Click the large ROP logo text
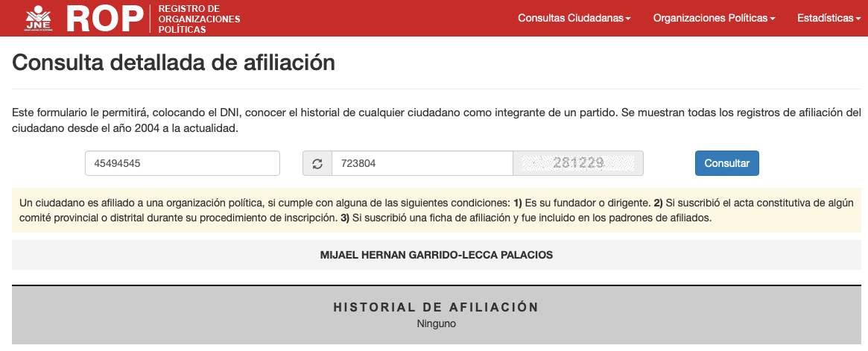 (x=105, y=19)
